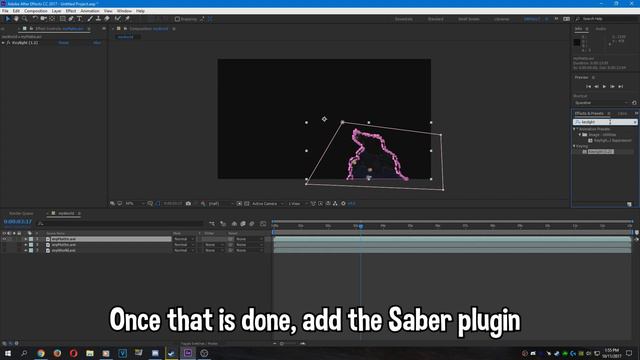Screen dimensions: 640x360
Task: Click the timeline current time display
Action: point(18,222)
